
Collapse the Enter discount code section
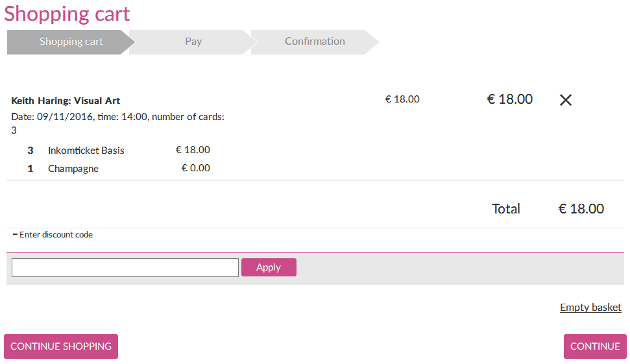[53, 235]
